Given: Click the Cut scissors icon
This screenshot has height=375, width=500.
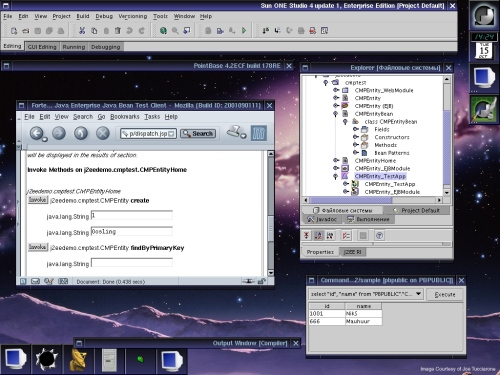Looking at the screenshot, I should [82, 31].
